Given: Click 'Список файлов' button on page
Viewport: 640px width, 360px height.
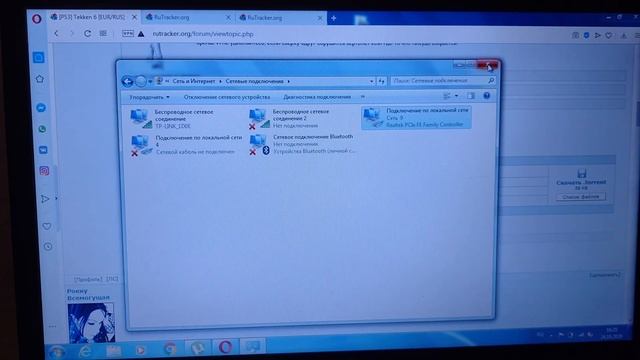Looking at the screenshot, I should click(581, 197).
